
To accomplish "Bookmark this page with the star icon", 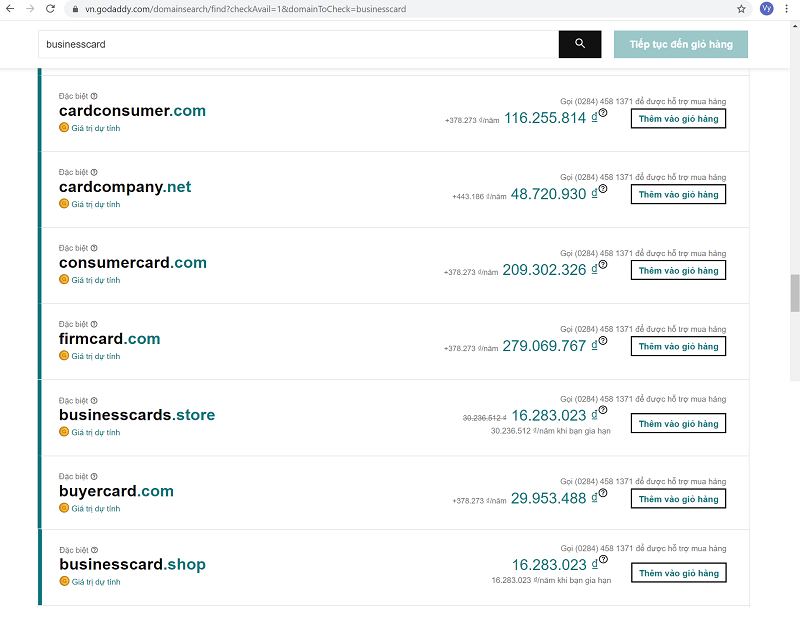I will pyautogui.click(x=741, y=9).
